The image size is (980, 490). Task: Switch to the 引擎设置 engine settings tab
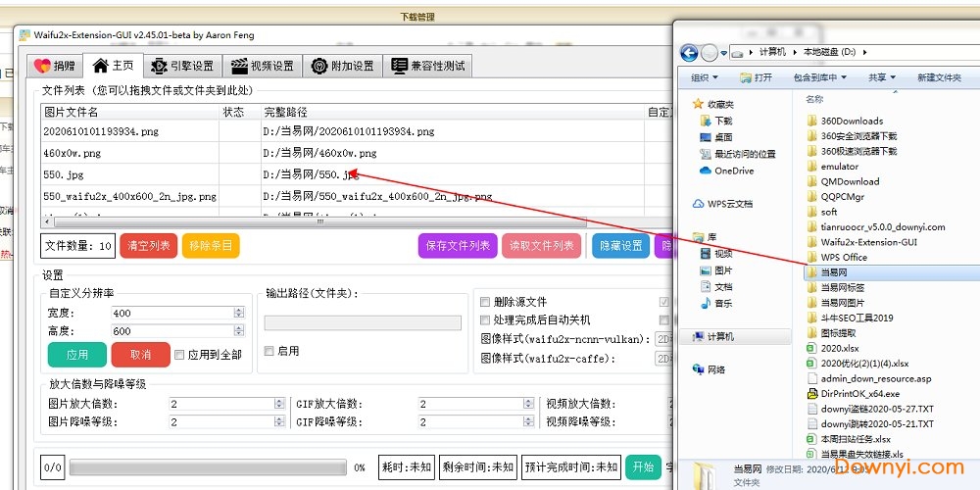pyautogui.click(x=181, y=66)
